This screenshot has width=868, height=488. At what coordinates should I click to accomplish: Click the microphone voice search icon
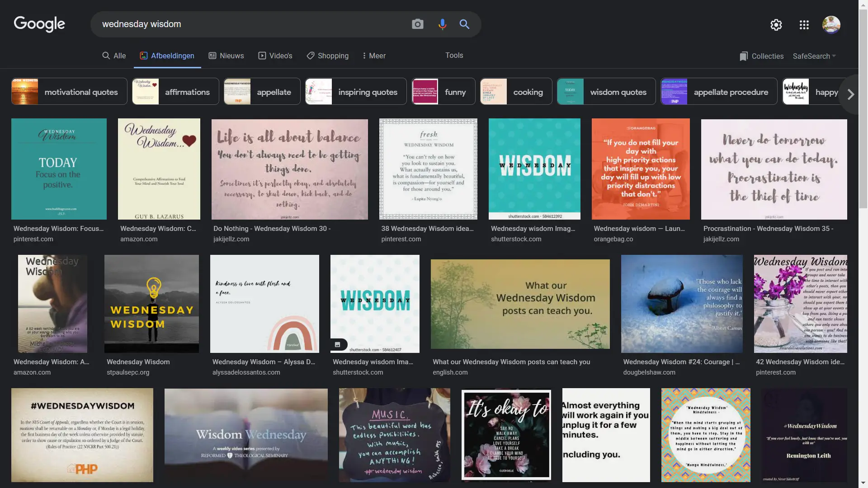click(x=442, y=24)
